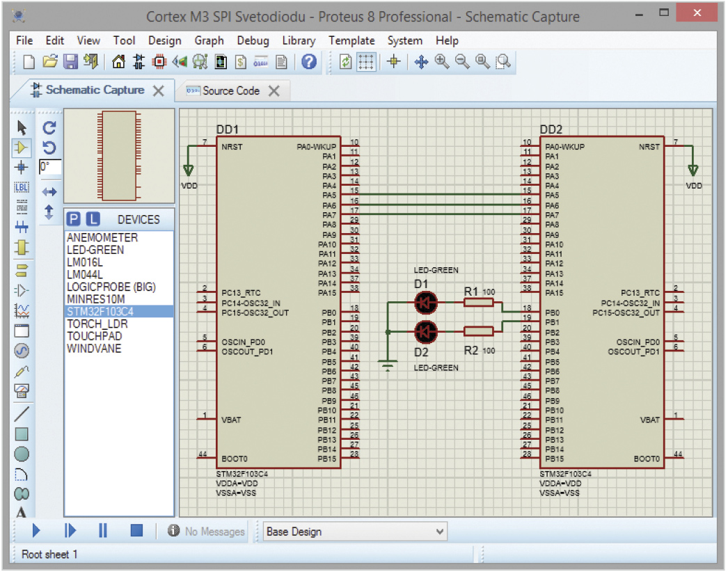728x572 pixels.
Task: Run the simulation with the Play button
Action: (36, 530)
